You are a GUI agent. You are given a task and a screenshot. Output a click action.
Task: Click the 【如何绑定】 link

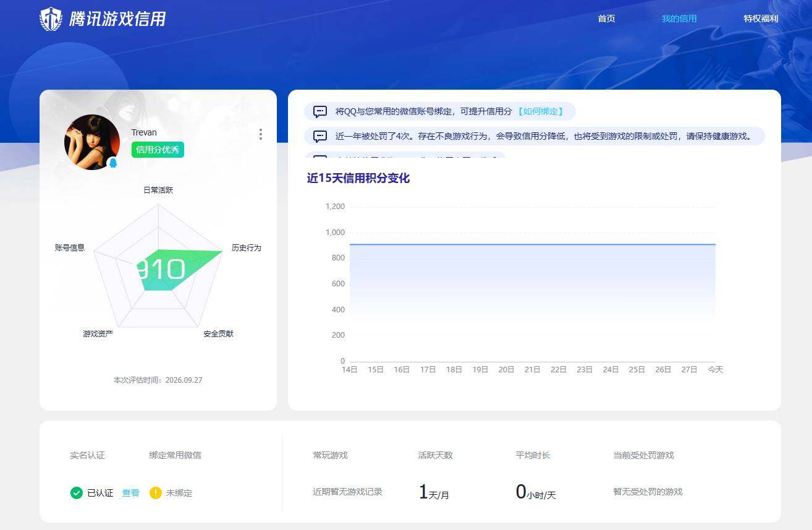point(540,112)
